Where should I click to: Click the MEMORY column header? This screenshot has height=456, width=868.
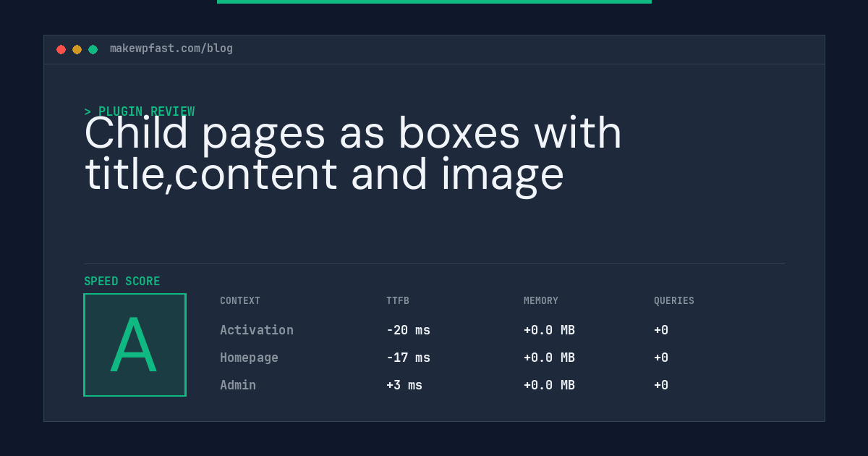click(x=541, y=300)
